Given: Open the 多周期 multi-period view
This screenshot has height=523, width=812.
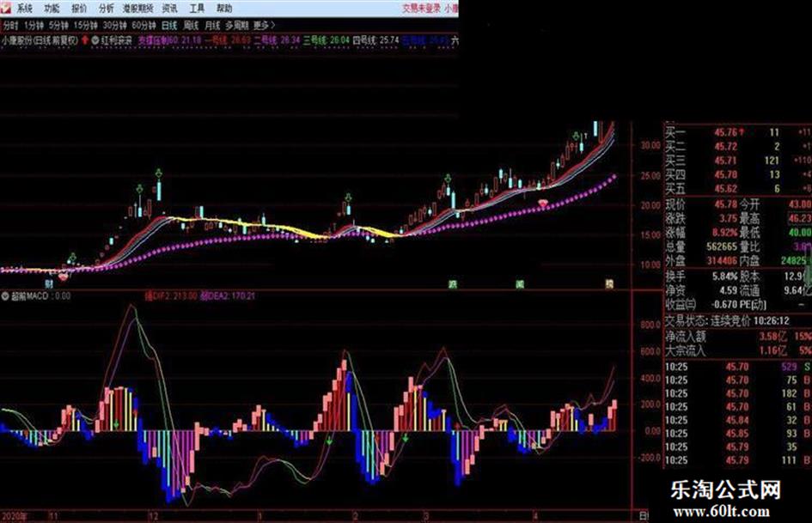Looking at the screenshot, I should 236,25.
